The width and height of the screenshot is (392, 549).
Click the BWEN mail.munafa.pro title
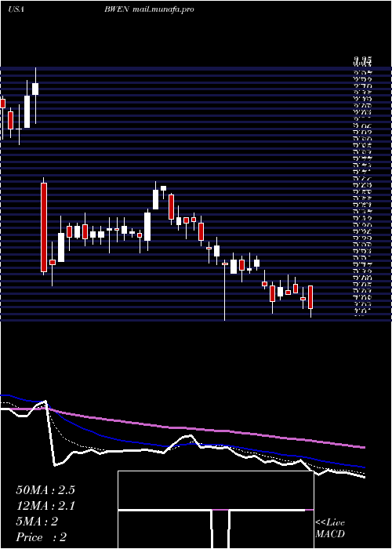[x=149, y=9]
